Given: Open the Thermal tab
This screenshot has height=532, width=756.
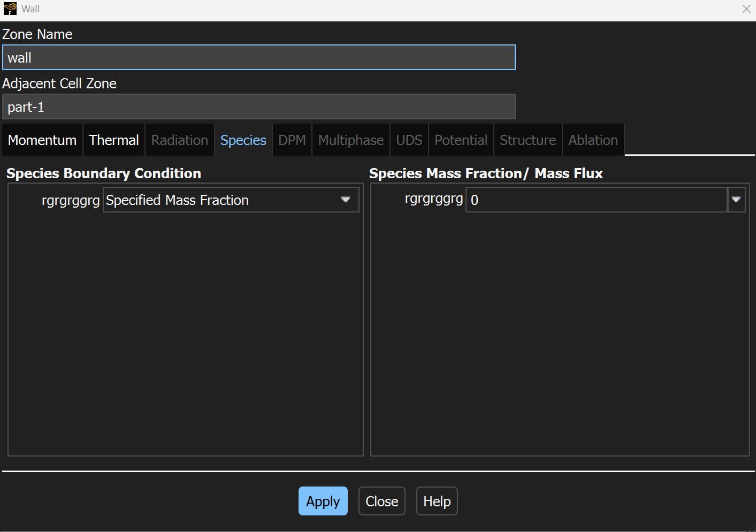Looking at the screenshot, I should [x=114, y=140].
